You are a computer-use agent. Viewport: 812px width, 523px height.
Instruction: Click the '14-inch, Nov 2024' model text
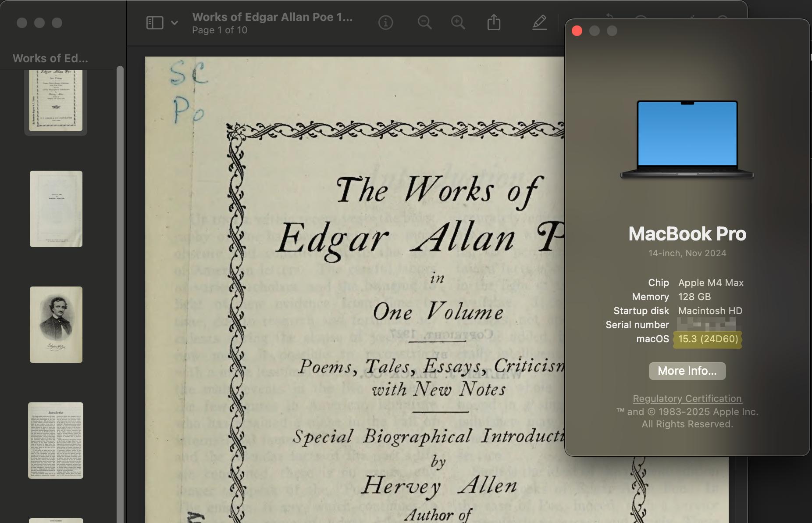(x=687, y=253)
